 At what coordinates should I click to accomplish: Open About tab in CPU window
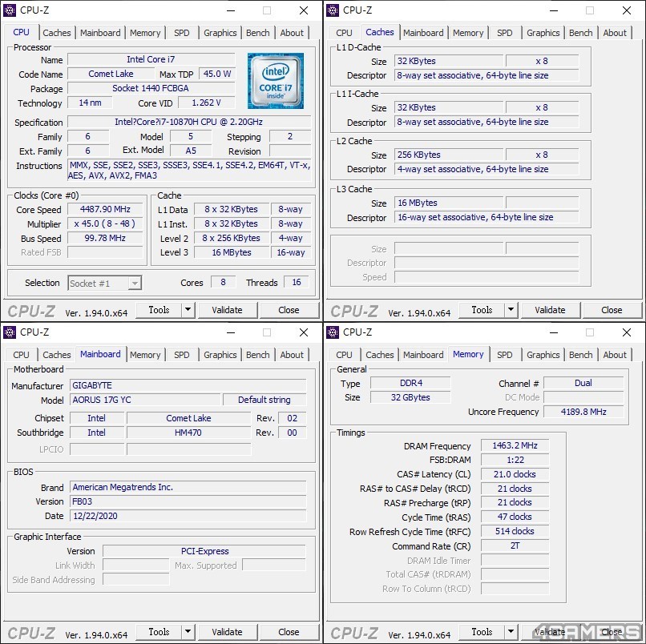click(x=292, y=33)
